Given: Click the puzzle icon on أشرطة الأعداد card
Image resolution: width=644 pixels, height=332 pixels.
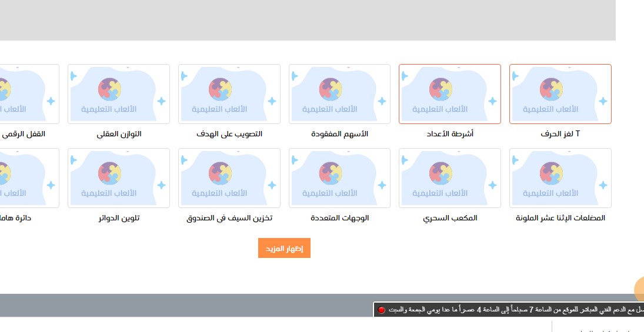Looking at the screenshot, I should 441,89.
